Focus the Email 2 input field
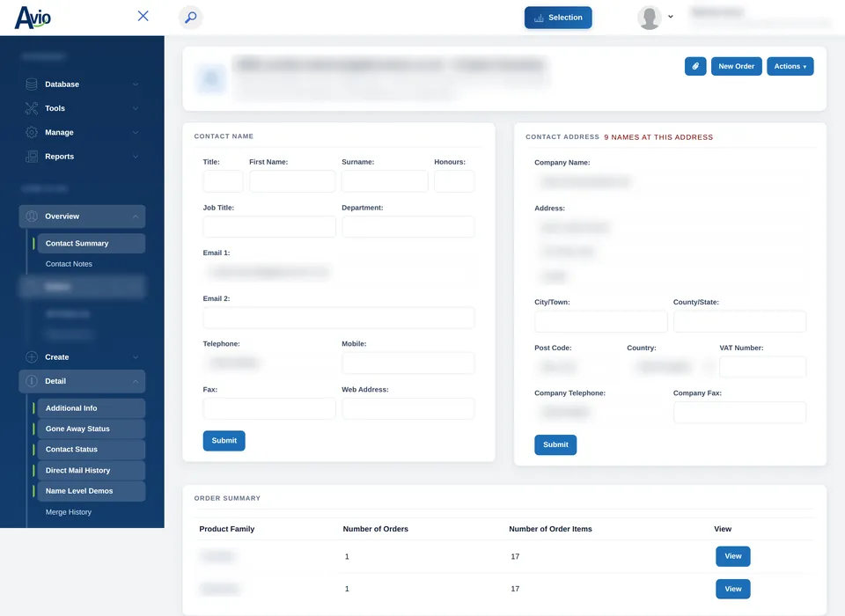 pos(338,318)
